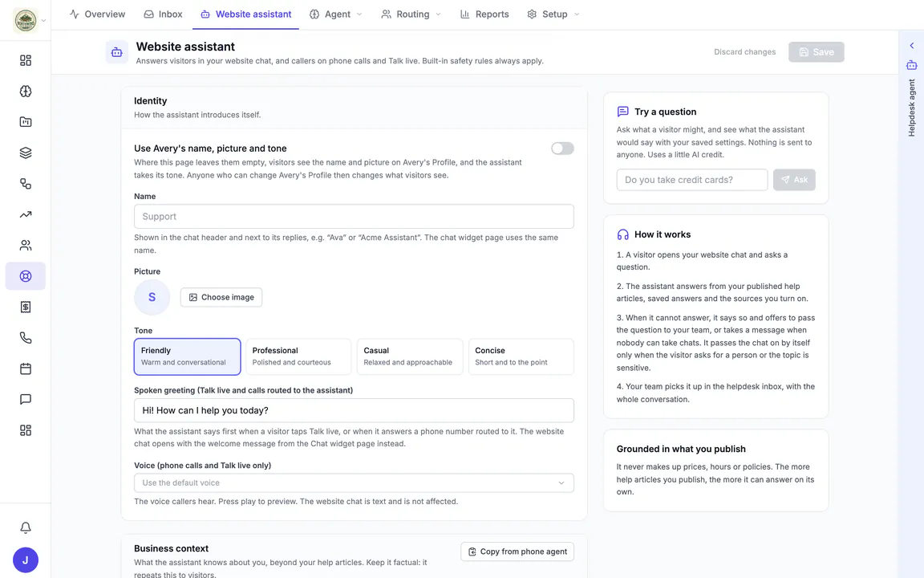
Task: Click the chat icon beside Try a question
Action: coord(623,112)
